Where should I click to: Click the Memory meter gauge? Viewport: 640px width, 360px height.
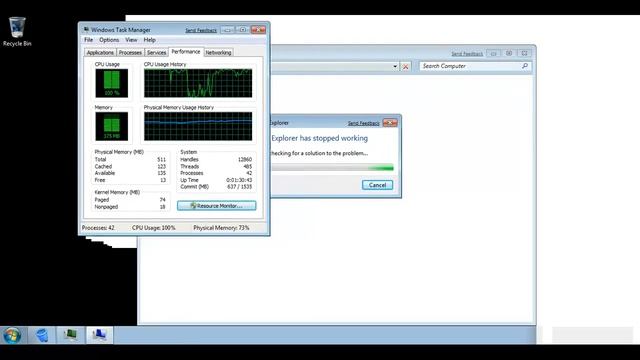(x=111, y=126)
